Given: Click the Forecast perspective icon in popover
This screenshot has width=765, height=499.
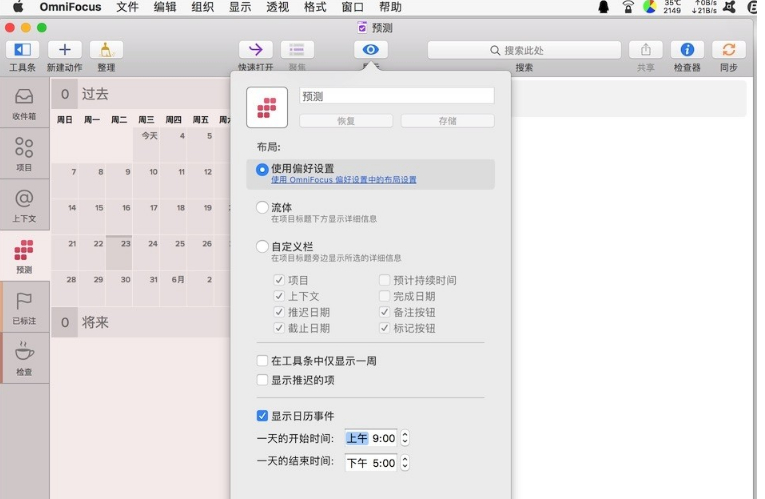Looking at the screenshot, I should pos(267,107).
